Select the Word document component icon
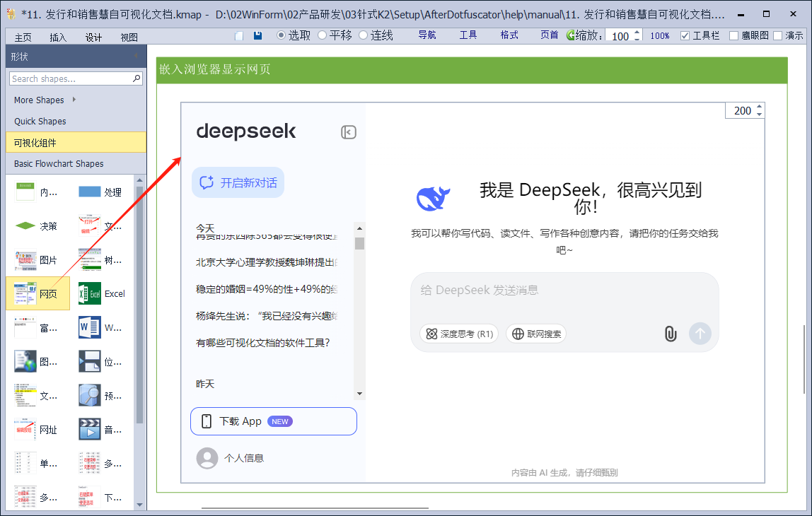The image size is (812, 516). tap(90, 327)
